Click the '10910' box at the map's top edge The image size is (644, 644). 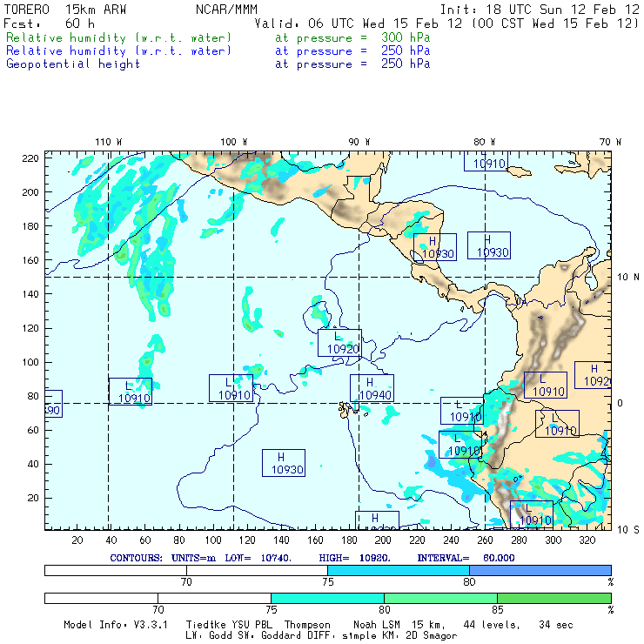tap(486, 161)
